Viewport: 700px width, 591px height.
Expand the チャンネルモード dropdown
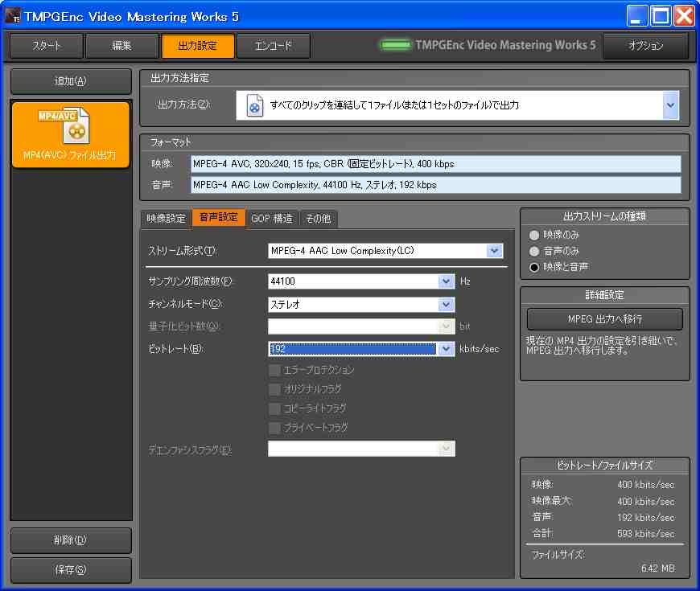tap(446, 305)
